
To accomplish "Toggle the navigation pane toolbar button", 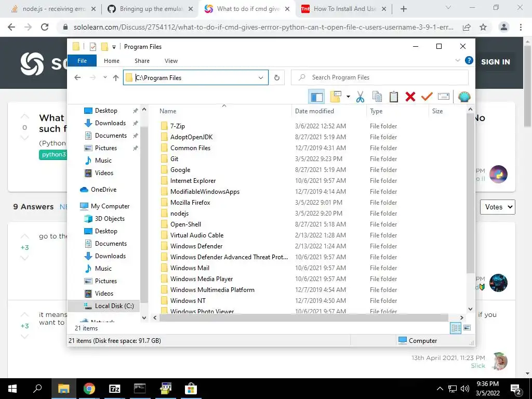I will point(316,97).
